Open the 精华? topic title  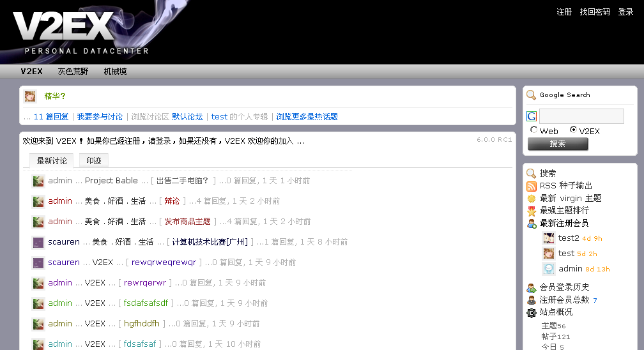[55, 96]
